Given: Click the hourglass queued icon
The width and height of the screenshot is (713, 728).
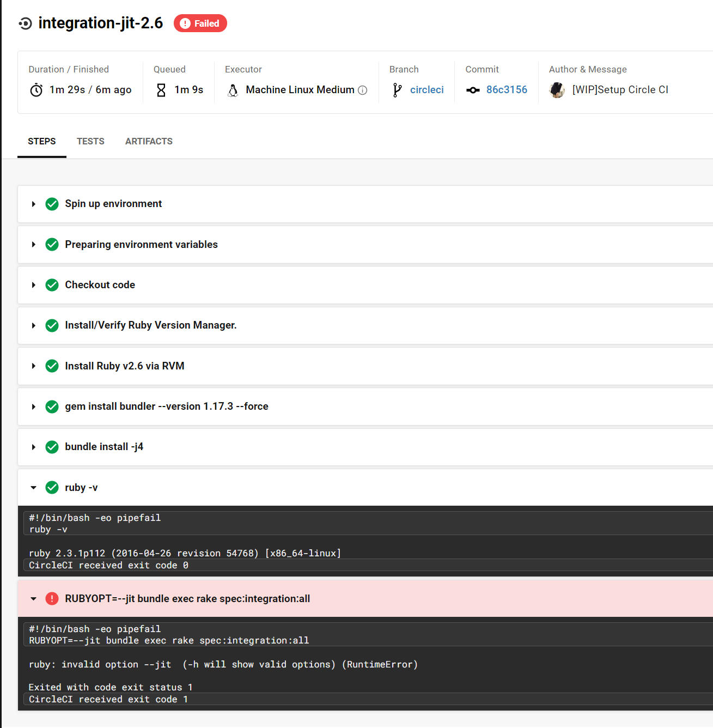Looking at the screenshot, I should (161, 90).
